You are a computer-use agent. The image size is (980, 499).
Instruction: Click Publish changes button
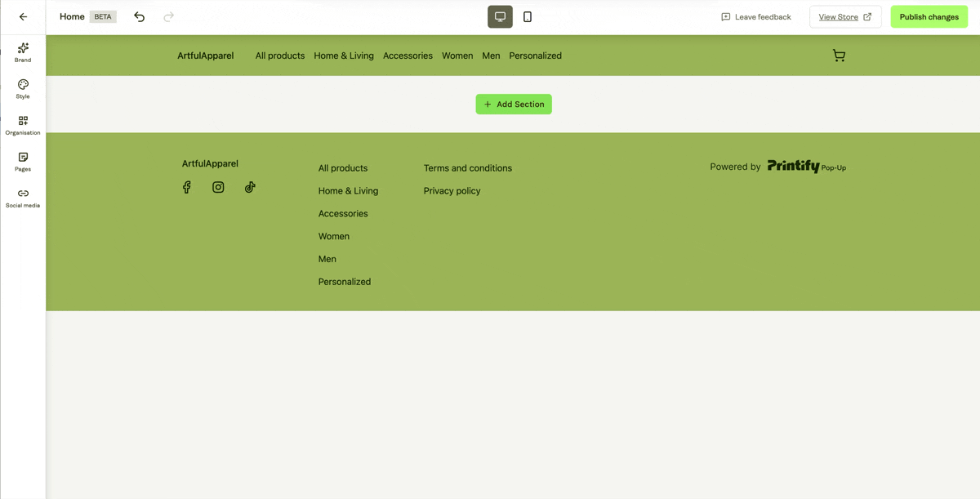929,16
